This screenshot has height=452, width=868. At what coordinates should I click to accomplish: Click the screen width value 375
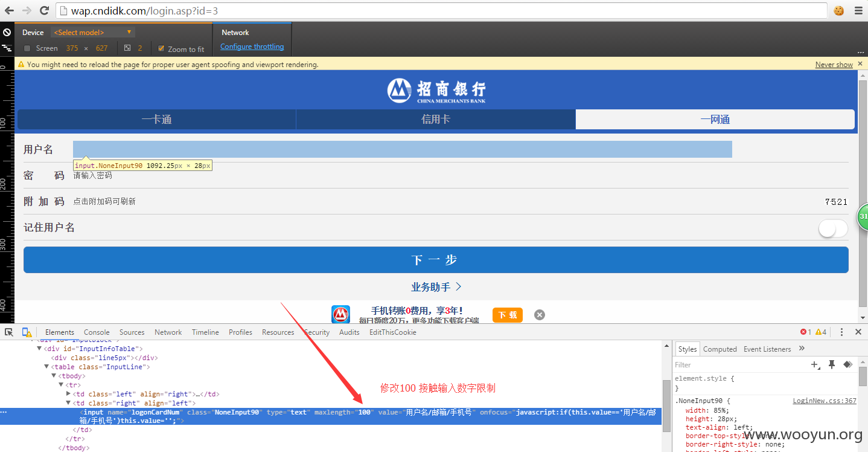point(72,48)
